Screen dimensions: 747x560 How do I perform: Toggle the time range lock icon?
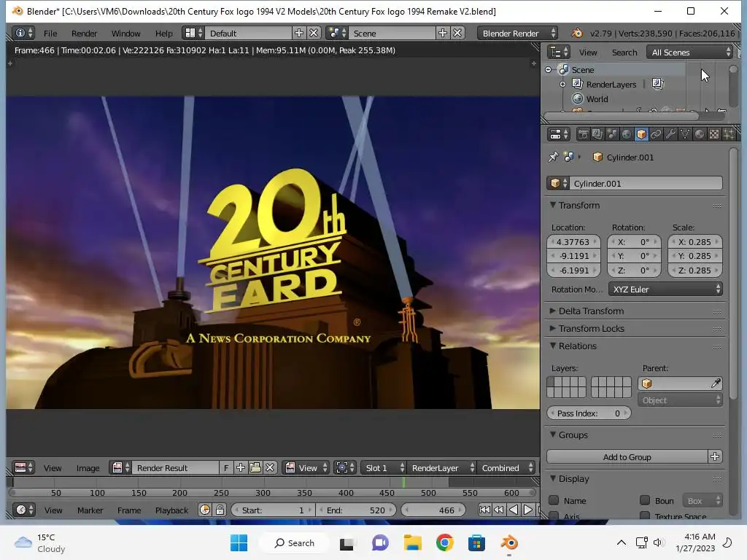[220, 510]
